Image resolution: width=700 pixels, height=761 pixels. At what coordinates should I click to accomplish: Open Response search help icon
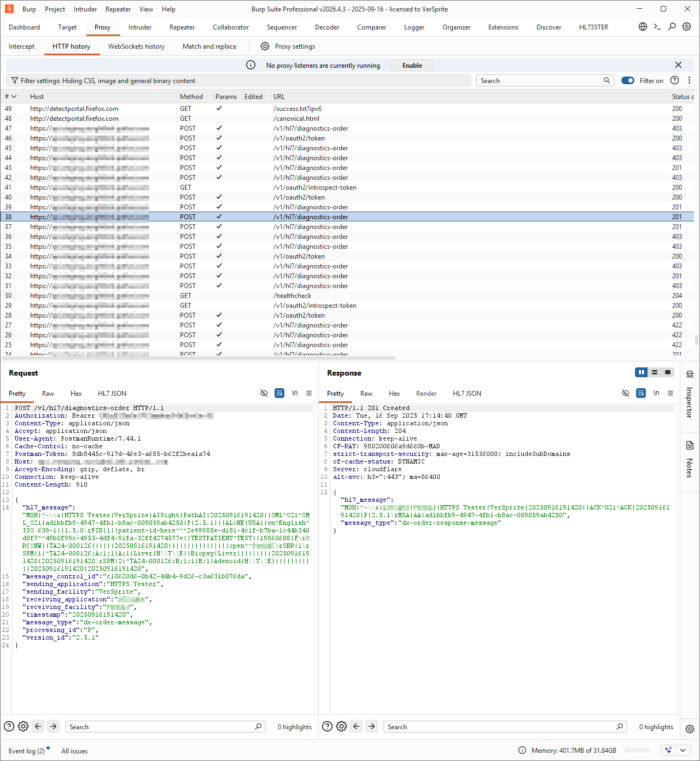pyautogui.click(x=327, y=727)
